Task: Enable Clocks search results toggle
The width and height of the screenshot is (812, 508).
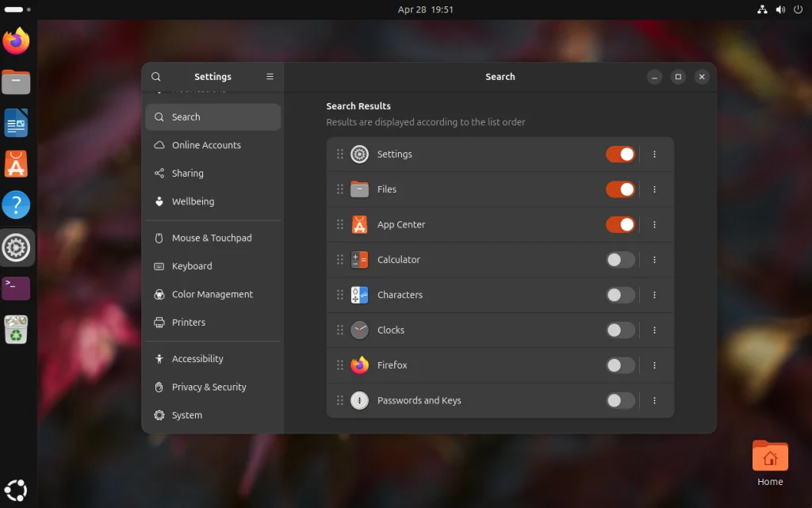Action: pyautogui.click(x=620, y=330)
